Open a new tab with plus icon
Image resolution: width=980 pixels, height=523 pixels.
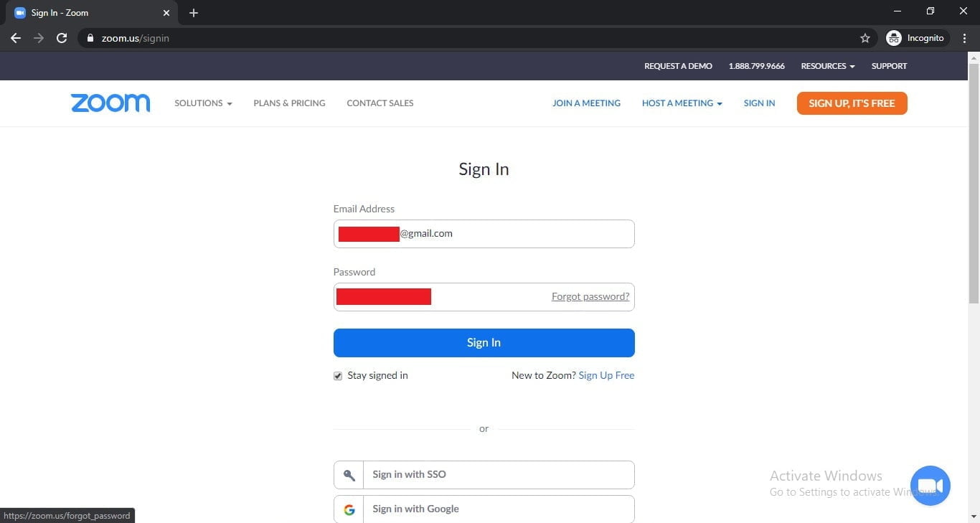click(x=194, y=13)
